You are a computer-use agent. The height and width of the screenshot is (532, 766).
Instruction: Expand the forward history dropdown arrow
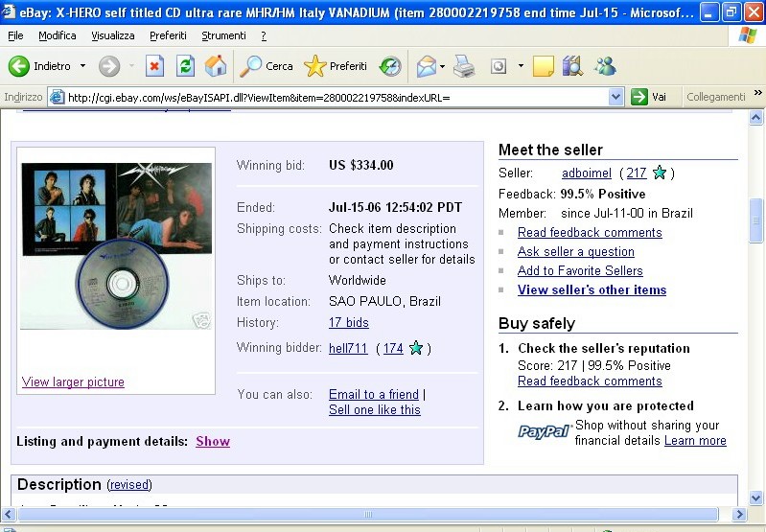pos(131,66)
